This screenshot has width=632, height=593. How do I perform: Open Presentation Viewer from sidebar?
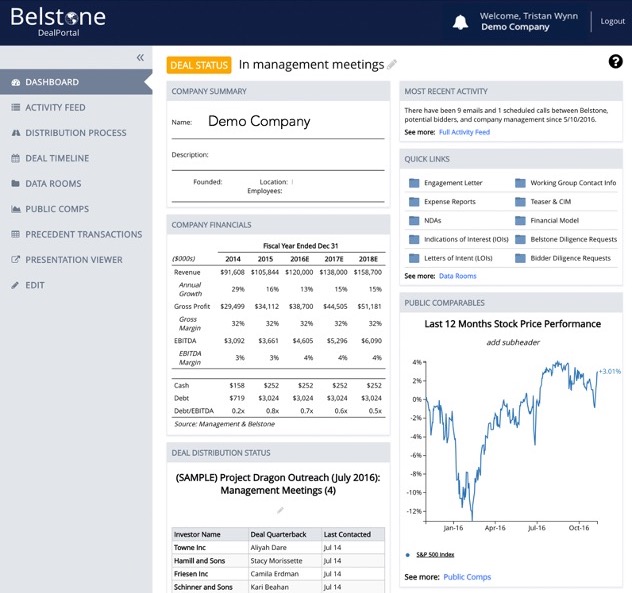coord(74,260)
